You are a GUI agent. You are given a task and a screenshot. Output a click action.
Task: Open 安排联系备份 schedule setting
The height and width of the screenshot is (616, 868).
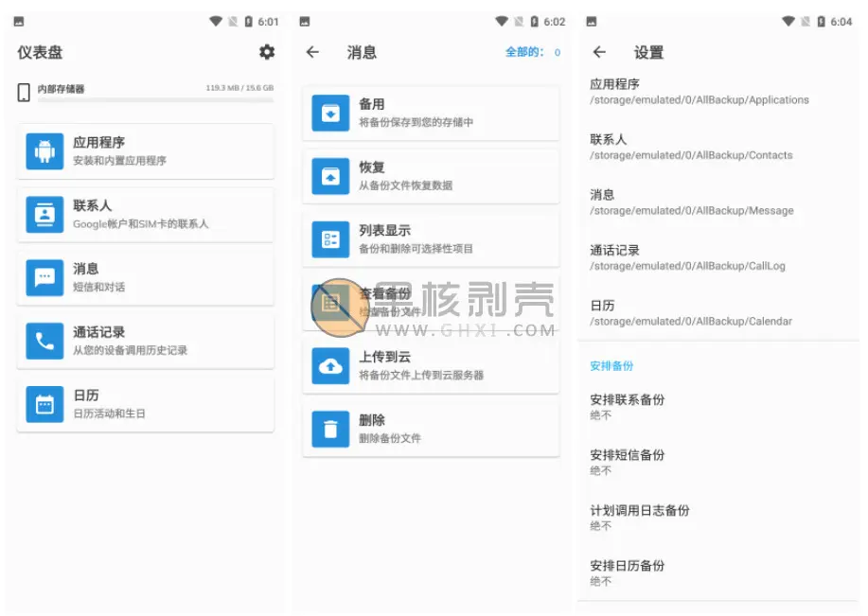click(x=718, y=407)
